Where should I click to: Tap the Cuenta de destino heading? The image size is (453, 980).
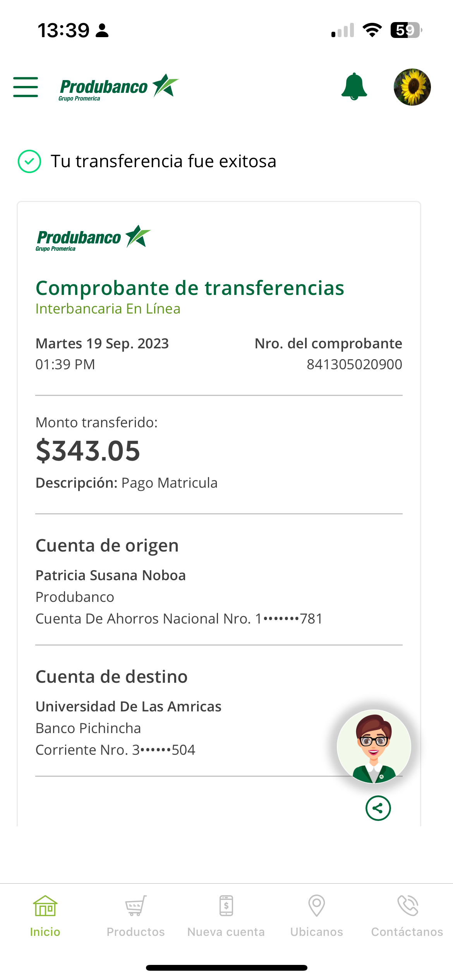point(112,677)
